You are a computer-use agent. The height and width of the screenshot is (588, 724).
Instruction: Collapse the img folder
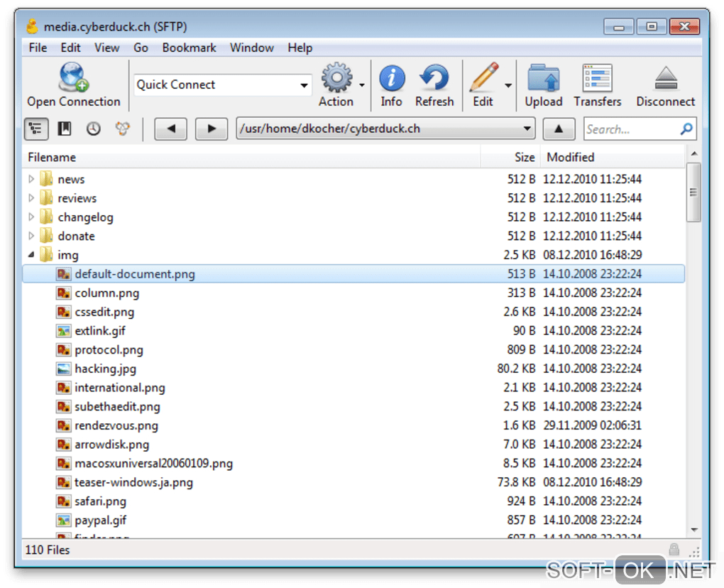[31, 254]
